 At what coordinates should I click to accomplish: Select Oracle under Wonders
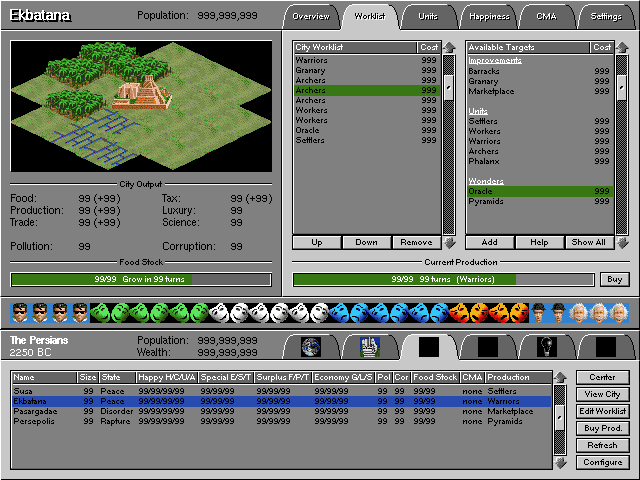pyautogui.click(x=539, y=191)
